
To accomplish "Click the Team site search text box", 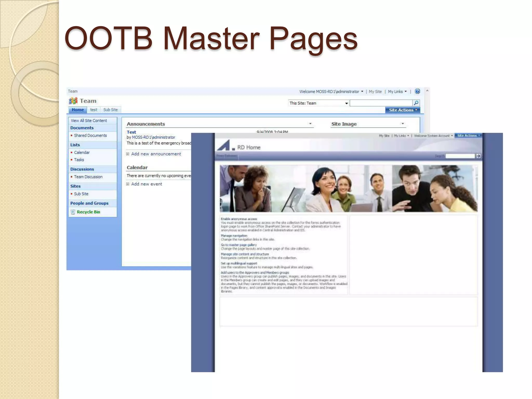I will pyautogui.click(x=381, y=103).
